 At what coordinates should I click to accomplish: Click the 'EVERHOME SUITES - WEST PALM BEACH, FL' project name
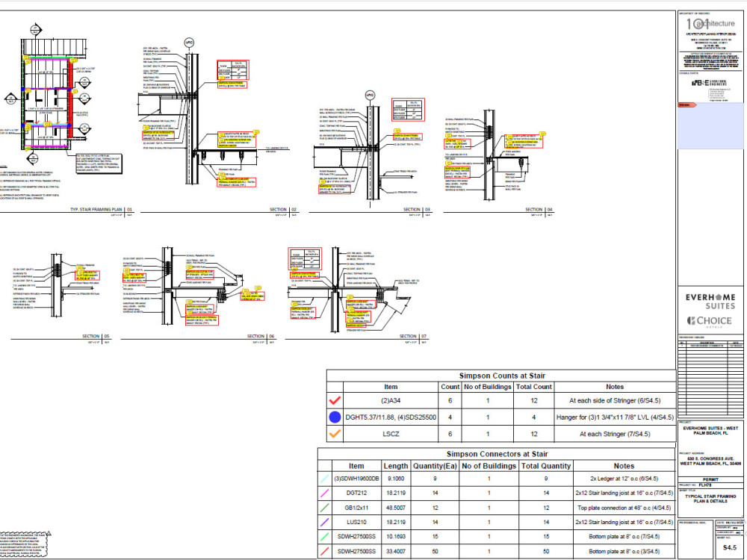coord(710,431)
